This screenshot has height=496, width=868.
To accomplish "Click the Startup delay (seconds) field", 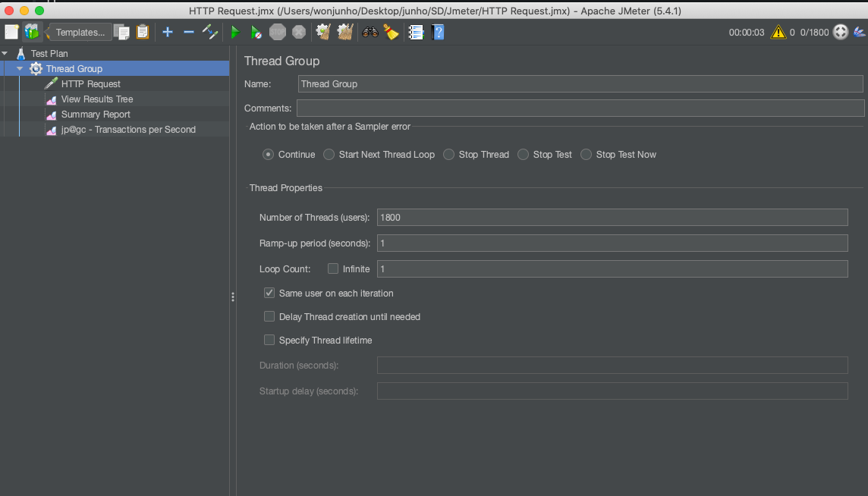I will pyautogui.click(x=612, y=391).
